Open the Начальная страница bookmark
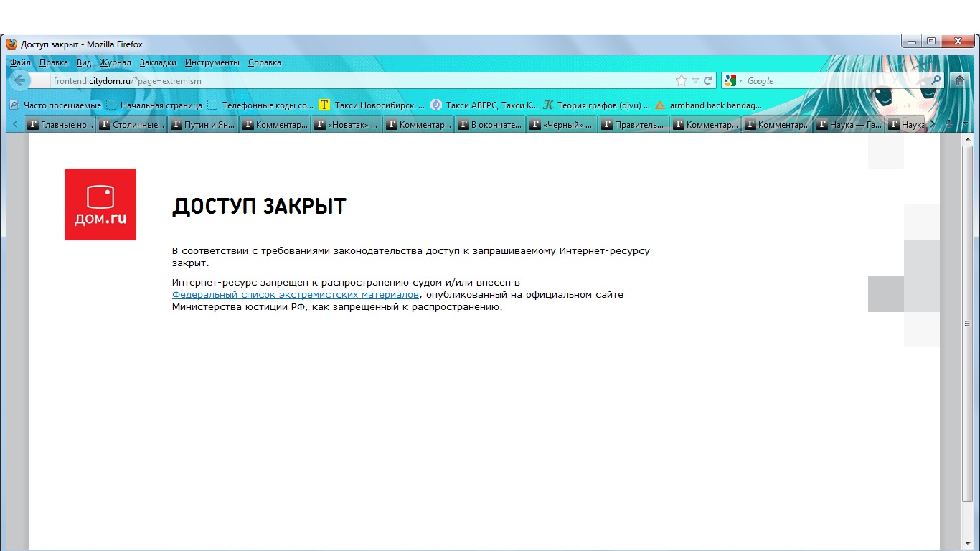The height and width of the screenshot is (551, 980). pyautogui.click(x=154, y=105)
